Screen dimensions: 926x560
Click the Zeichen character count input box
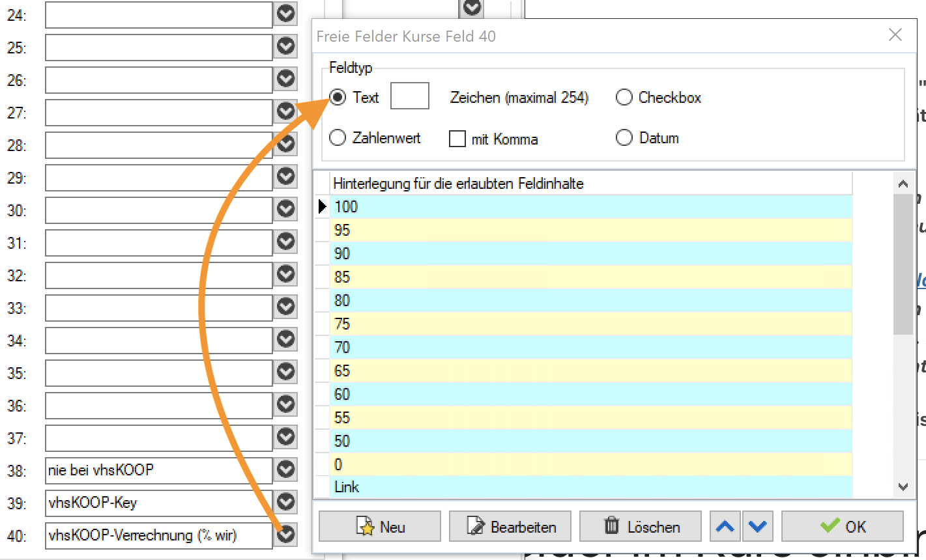pyautogui.click(x=410, y=96)
